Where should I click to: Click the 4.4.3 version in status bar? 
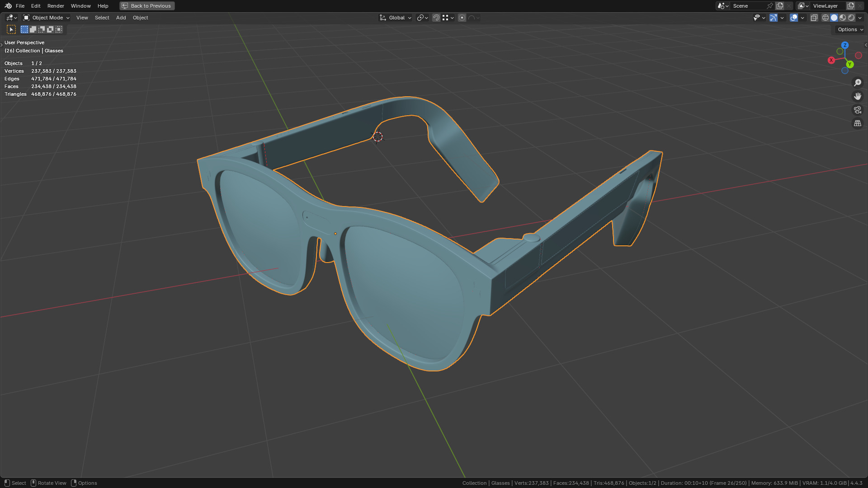[856, 483]
